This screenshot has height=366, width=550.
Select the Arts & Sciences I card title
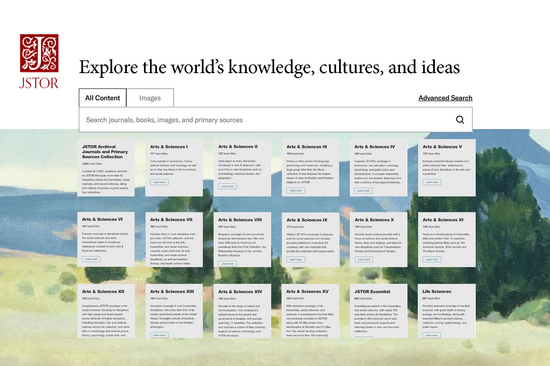(x=169, y=147)
